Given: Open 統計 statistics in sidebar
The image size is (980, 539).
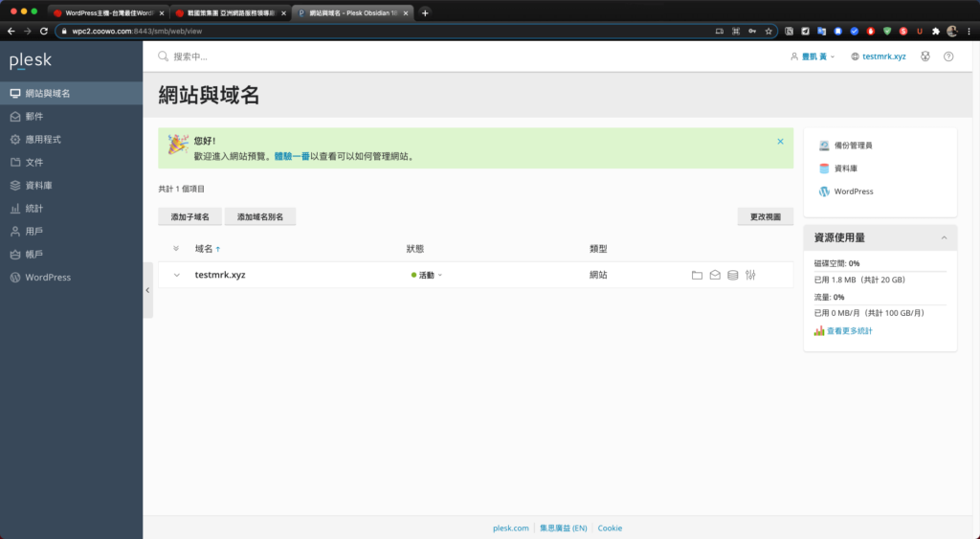Looking at the screenshot, I should (x=71, y=208).
